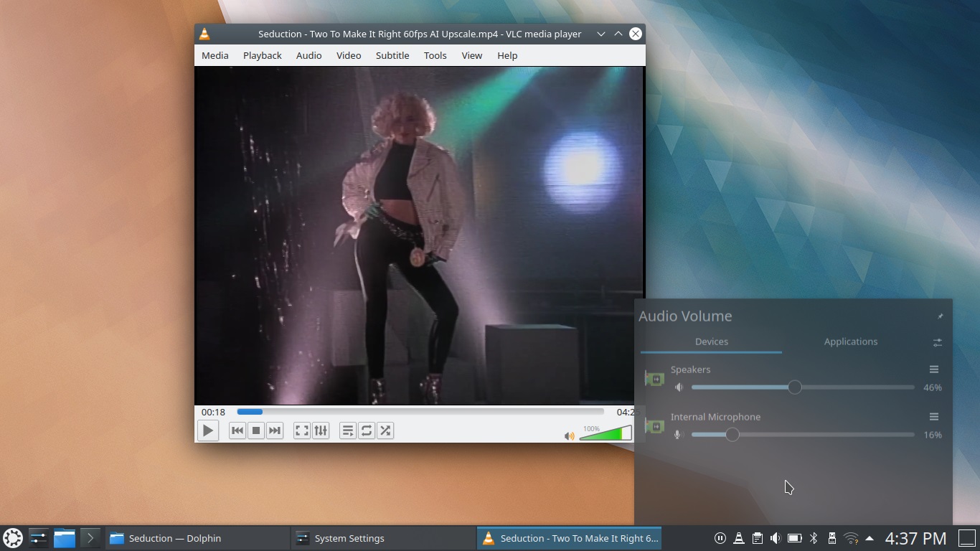Open the KDE application launcher
The width and height of the screenshot is (980, 551).
13,538
